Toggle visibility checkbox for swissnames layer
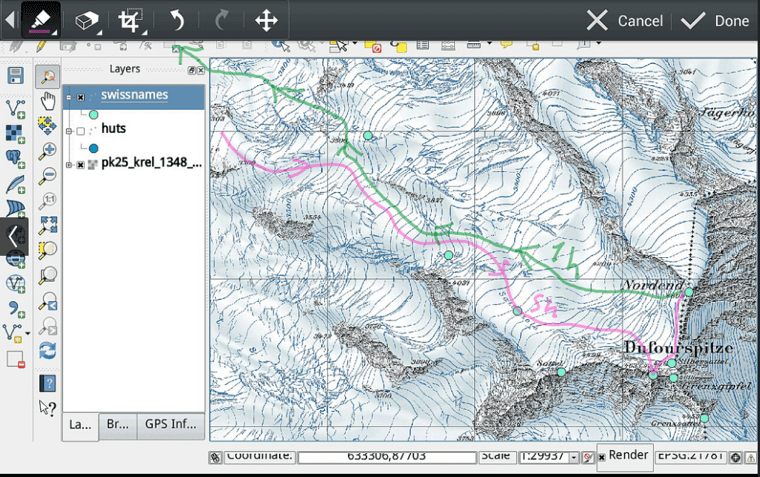This screenshot has width=760, height=477. pos(81,97)
